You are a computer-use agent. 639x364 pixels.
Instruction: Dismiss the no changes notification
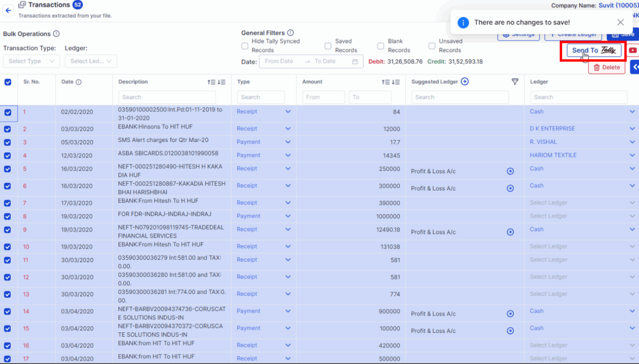[x=620, y=22]
